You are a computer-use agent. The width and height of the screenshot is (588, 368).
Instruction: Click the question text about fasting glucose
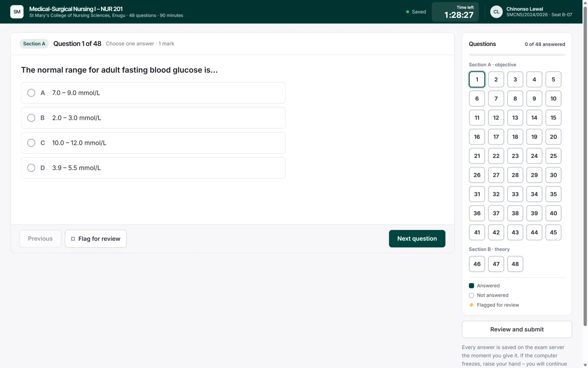(x=119, y=70)
